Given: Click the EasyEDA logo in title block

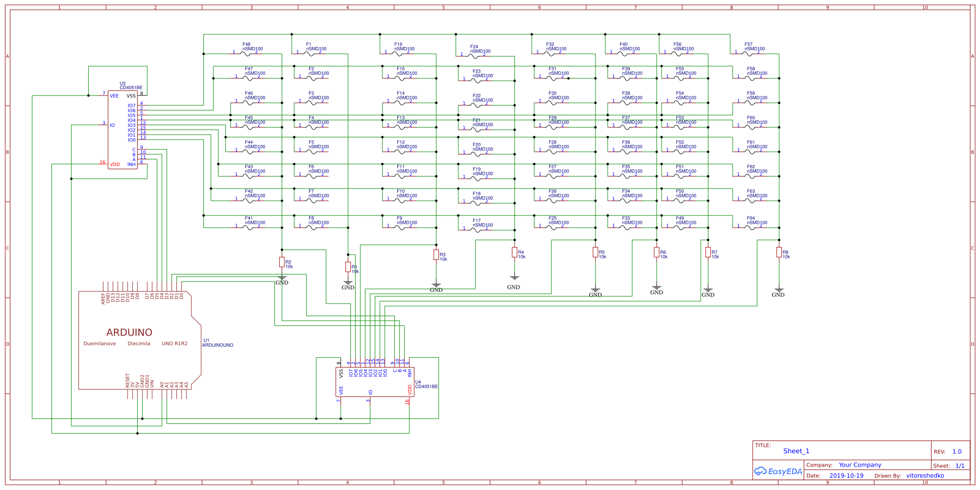Looking at the screenshot, I should tap(778, 471).
